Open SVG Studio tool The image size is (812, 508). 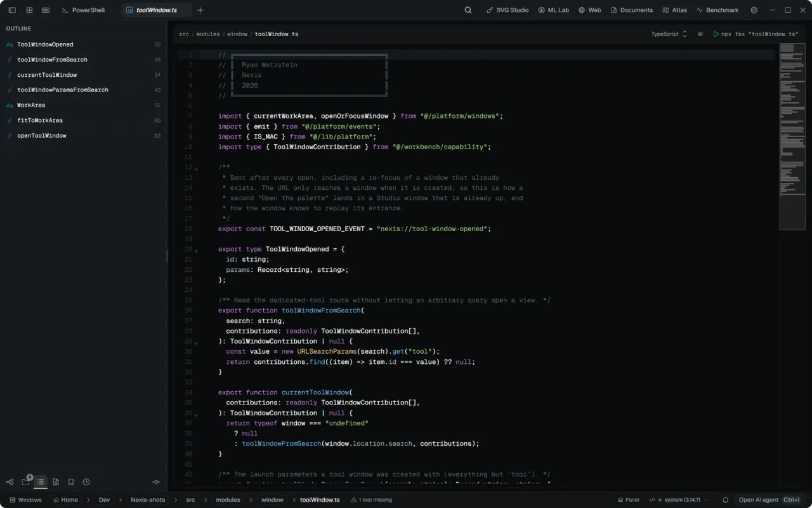507,10
